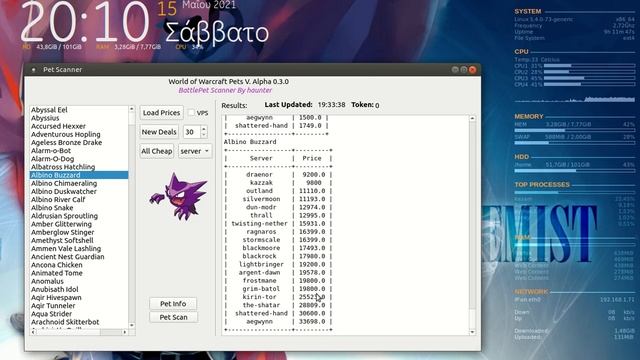640x360 pixels.
Task: Click the New Deals button
Action: point(159,132)
